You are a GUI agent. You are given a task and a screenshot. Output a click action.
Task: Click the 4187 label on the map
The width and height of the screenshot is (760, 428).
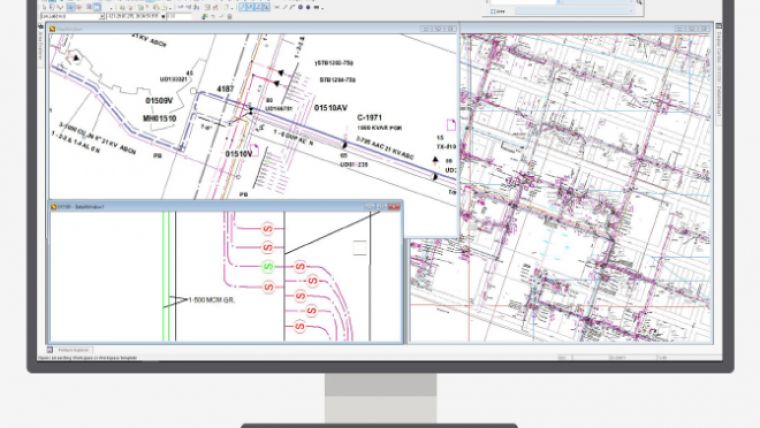(225, 89)
